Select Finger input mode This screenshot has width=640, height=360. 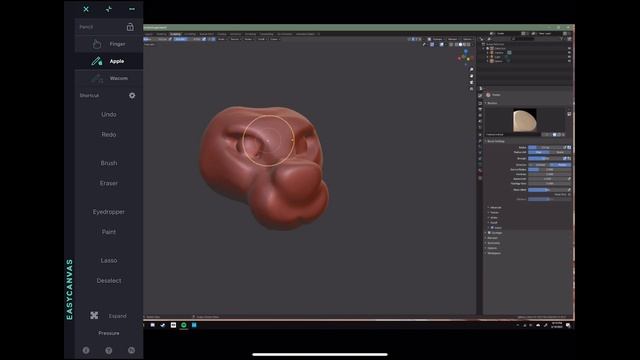click(109, 44)
